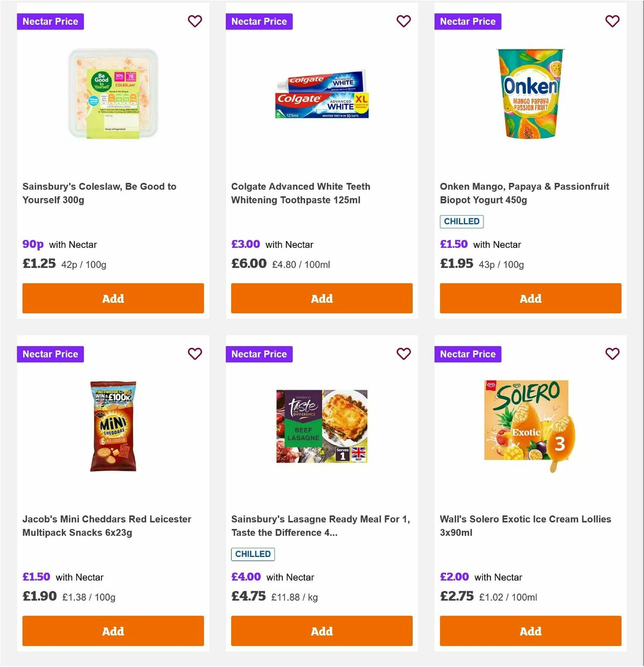Add Colgate Advanced White toothpaste to basket
Viewport: 644px width, 667px height.
[321, 298]
